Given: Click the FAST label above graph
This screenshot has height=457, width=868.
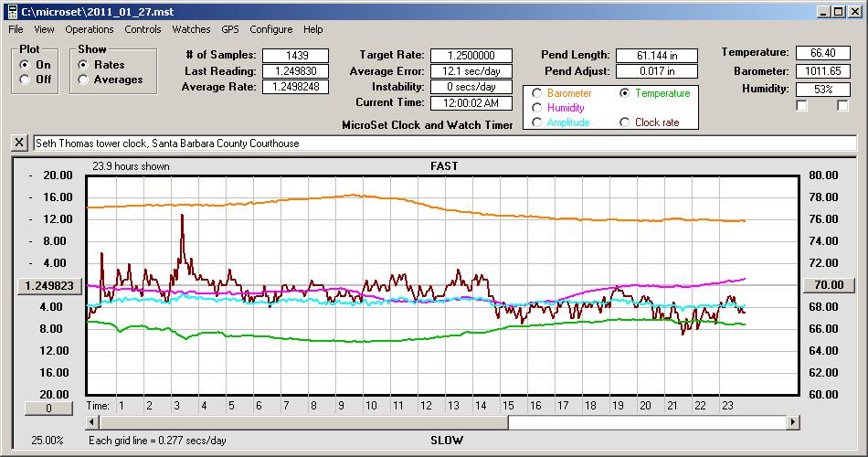Looking at the screenshot, I should [444, 165].
